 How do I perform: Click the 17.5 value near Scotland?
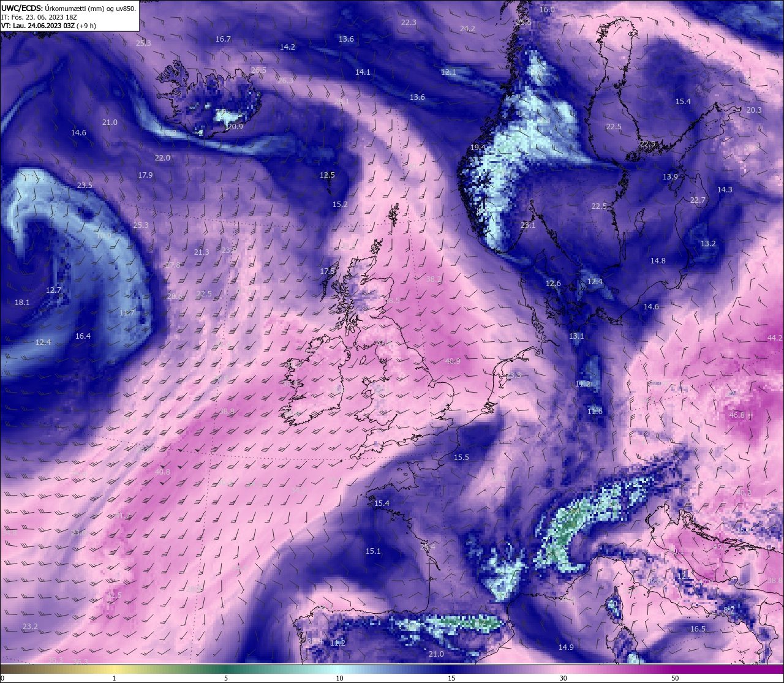328,271
